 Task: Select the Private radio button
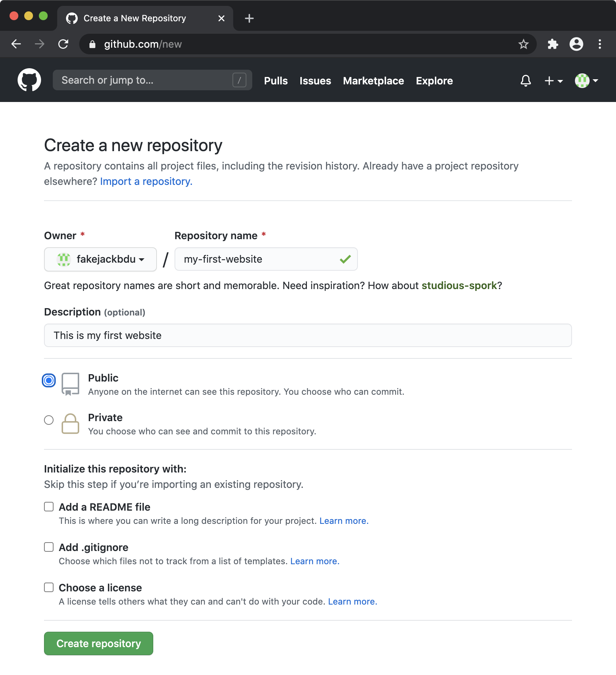pos(49,420)
